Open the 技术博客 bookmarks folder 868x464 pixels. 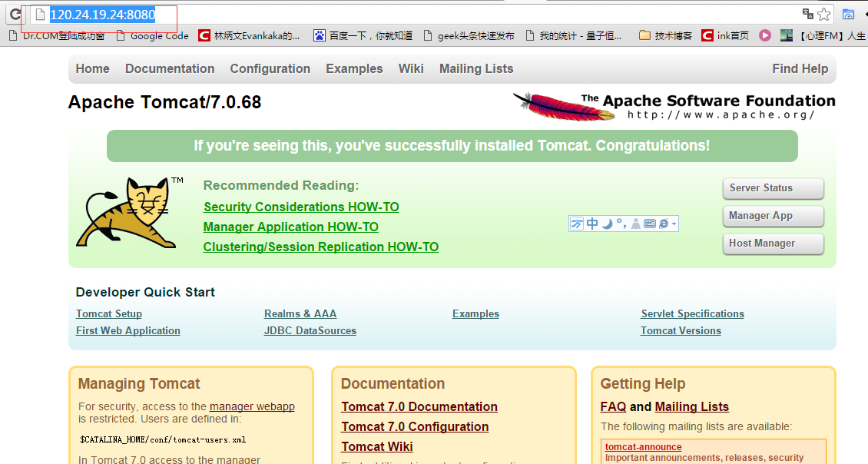[665, 36]
